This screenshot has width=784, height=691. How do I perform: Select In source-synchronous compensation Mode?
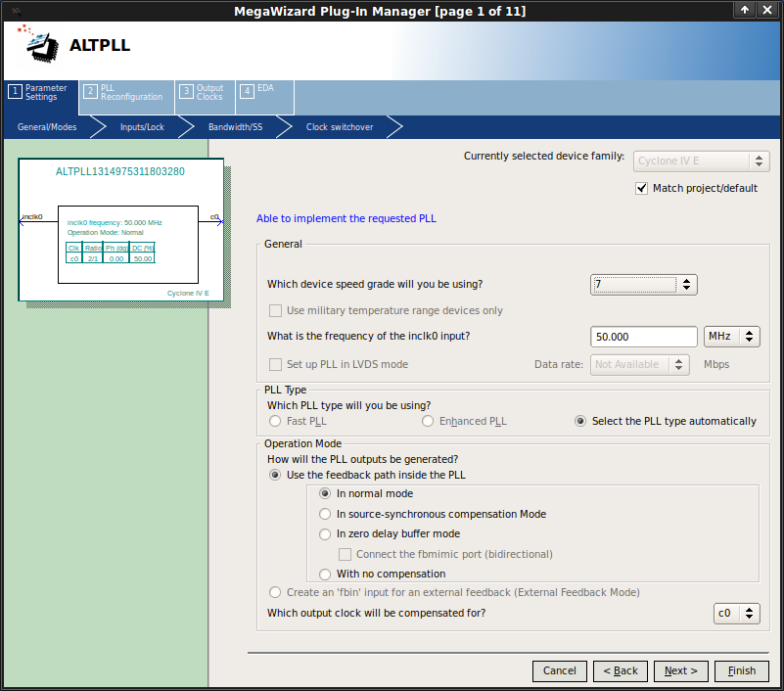pyautogui.click(x=325, y=514)
